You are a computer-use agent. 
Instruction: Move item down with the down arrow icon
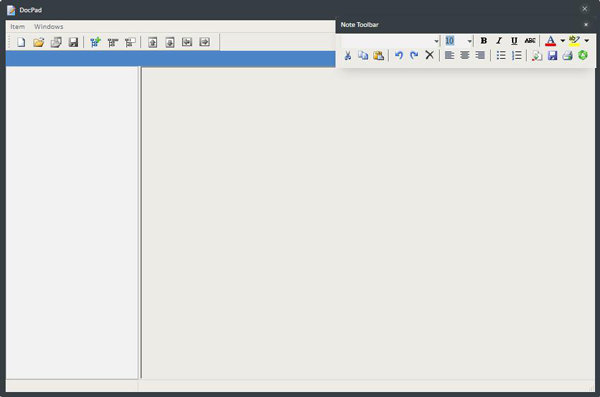170,42
